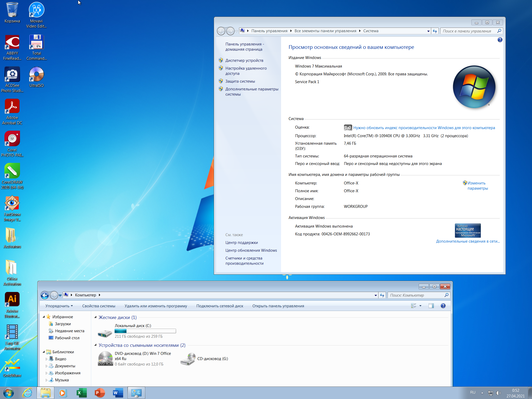The width and height of the screenshot is (532, 399).
Task: Collapse the Избранное tree node
Action: click(44, 317)
